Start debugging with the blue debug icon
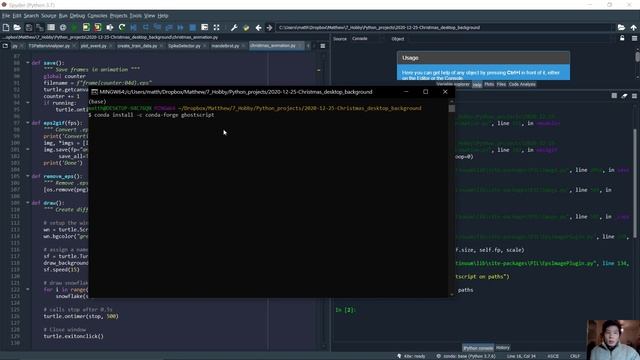 pos(133,27)
